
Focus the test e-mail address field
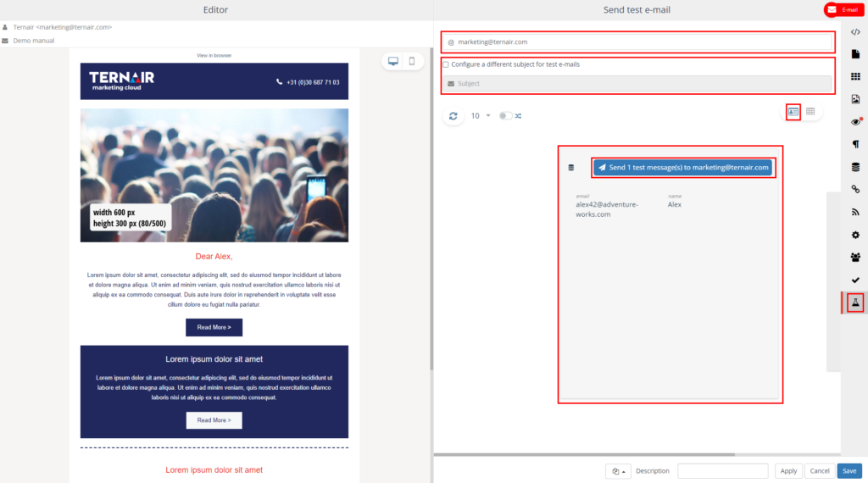(637, 42)
